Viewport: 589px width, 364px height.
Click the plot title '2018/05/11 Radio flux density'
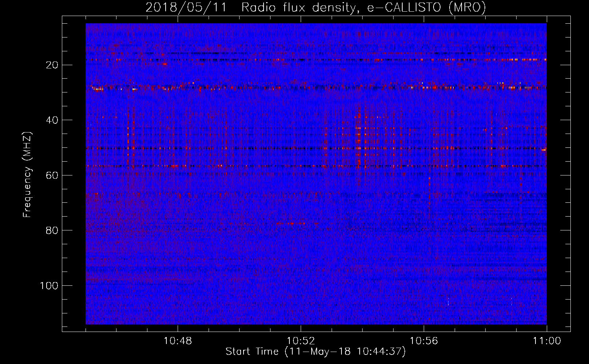[316, 7]
